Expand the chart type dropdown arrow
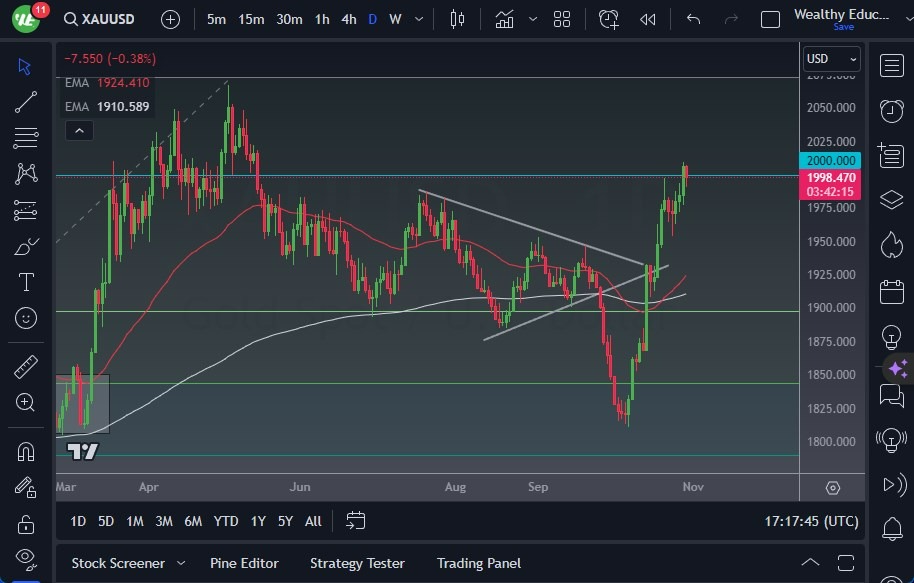This screenshot has height=583, width=914. point(533,19)
